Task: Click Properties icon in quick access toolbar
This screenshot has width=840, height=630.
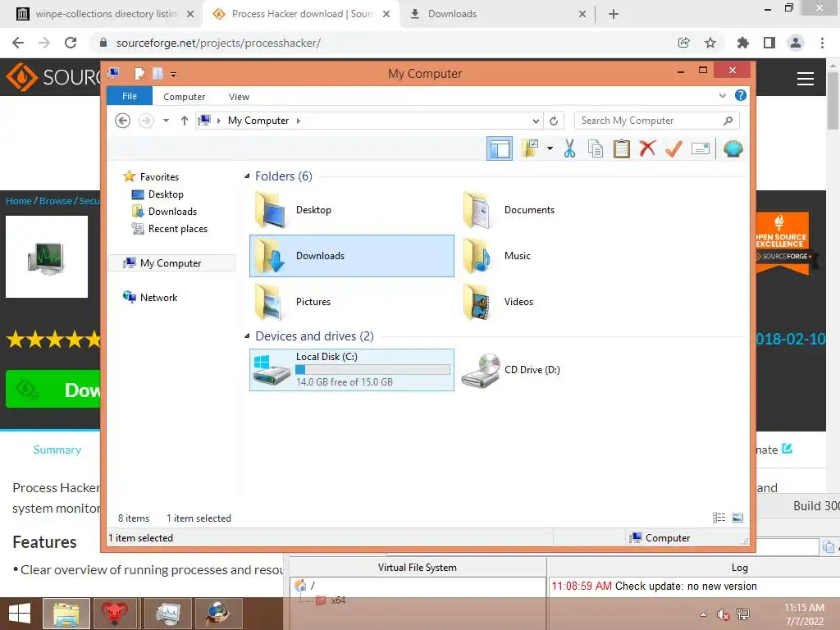Action: pos(139,73)
